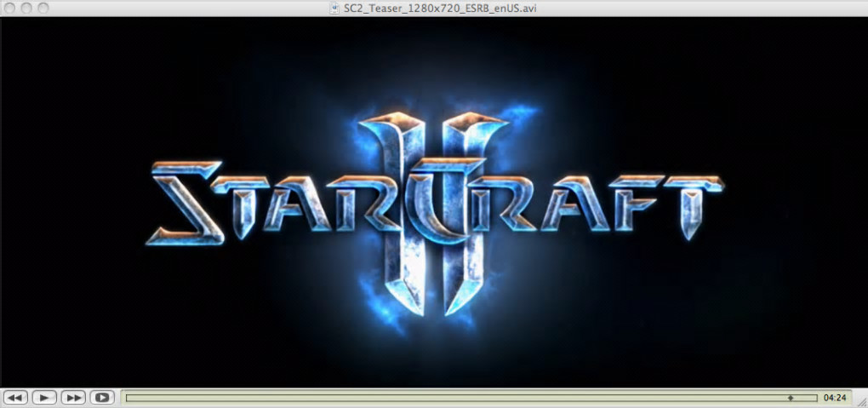Click the diamond playhead on the seek bar
Viewport: 868px width, 408px height.
point(791,398)
